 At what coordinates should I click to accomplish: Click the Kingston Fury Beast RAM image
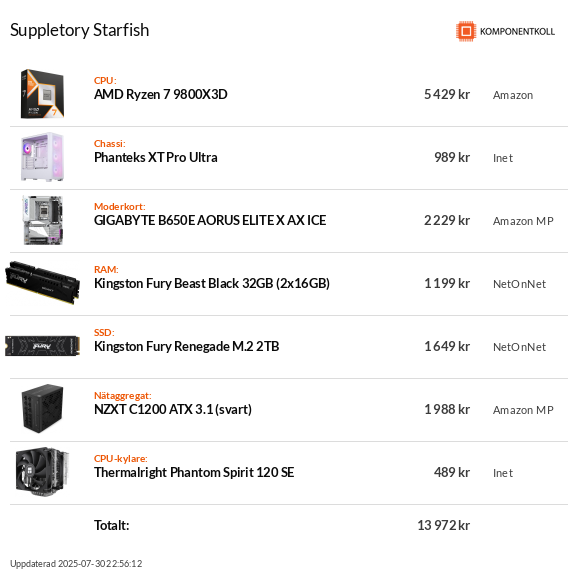point(42,283)
